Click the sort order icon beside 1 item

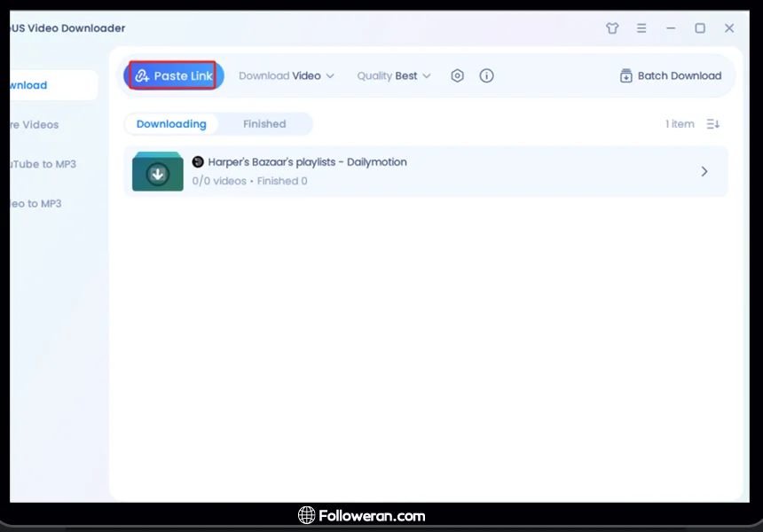712,124
